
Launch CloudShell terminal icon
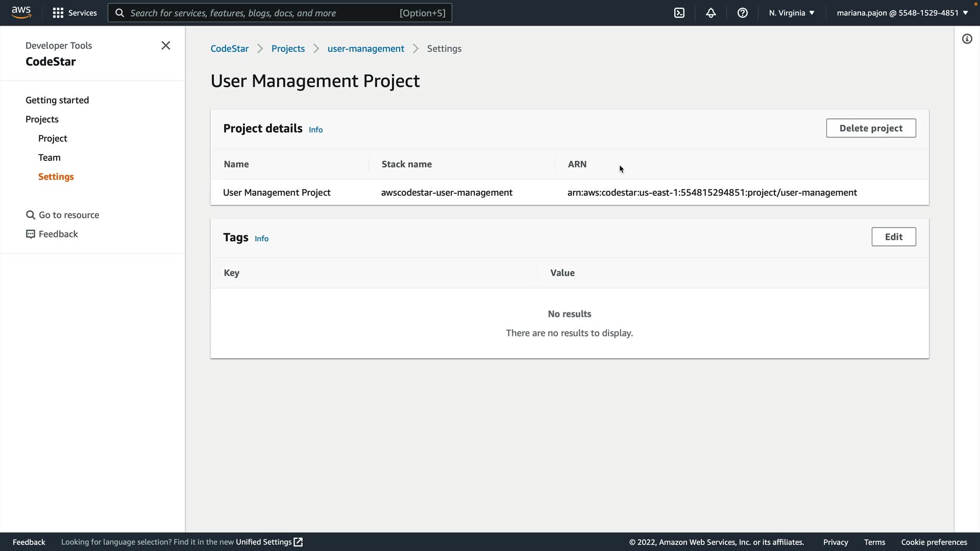click(x=679, y=13)
